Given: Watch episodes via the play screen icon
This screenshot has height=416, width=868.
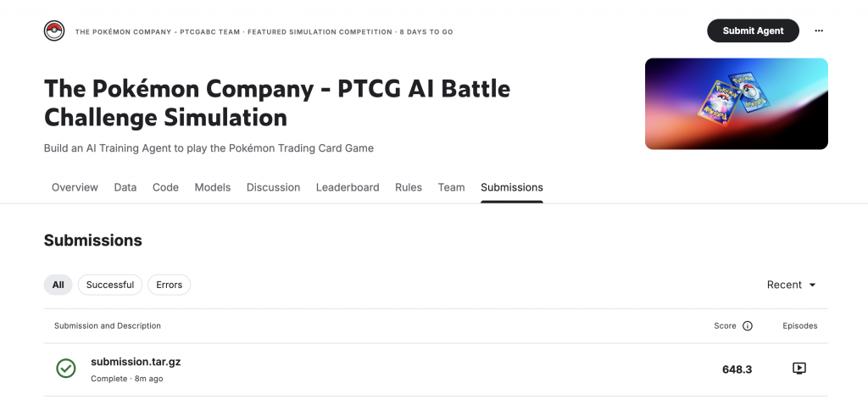Looking at the screenshot, I should click(798, 369).
